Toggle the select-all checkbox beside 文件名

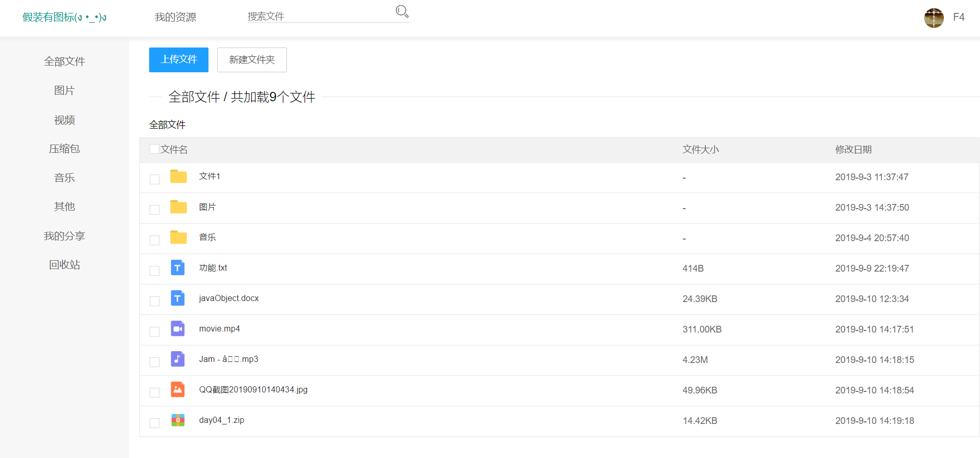(154, 149)
